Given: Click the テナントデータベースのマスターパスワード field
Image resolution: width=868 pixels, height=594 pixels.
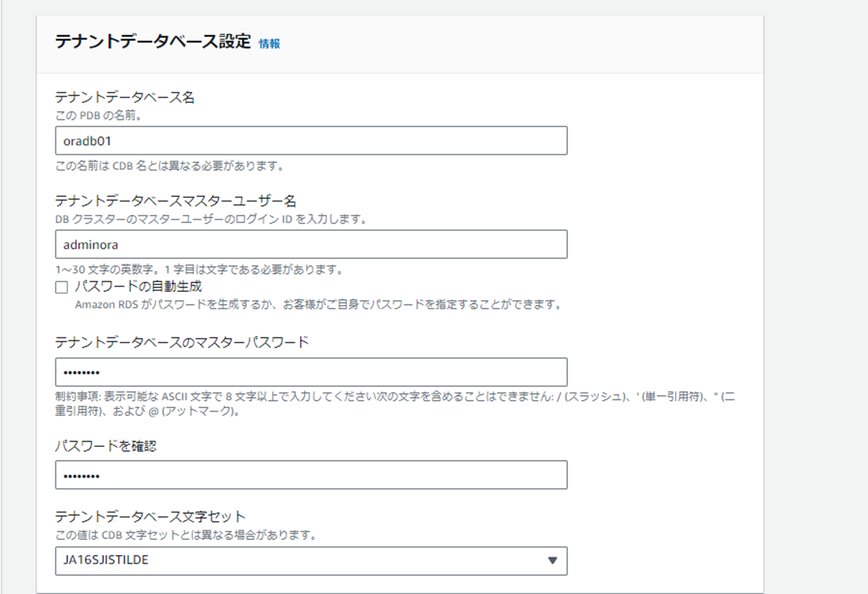Looking at the screenshot, I should [x=311, y=372].
